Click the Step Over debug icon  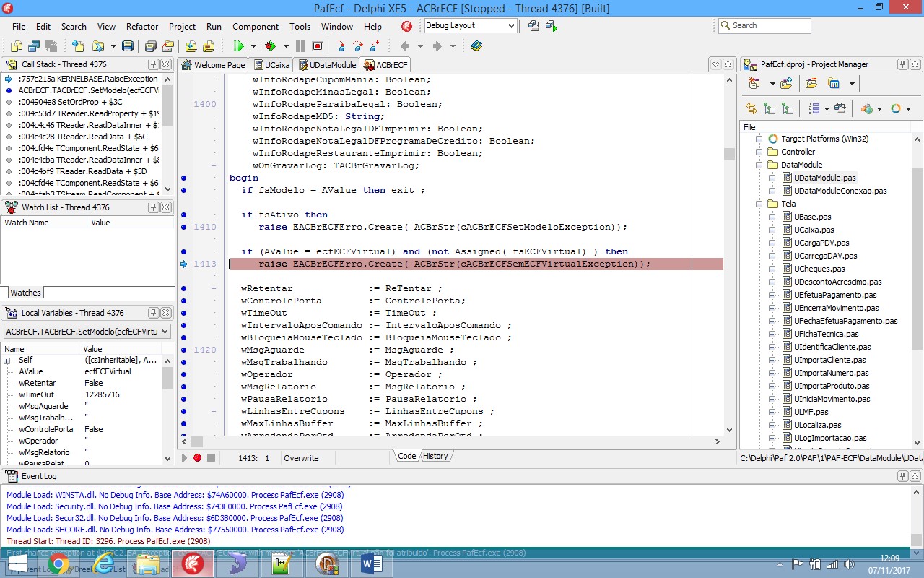tap(358, 46)
